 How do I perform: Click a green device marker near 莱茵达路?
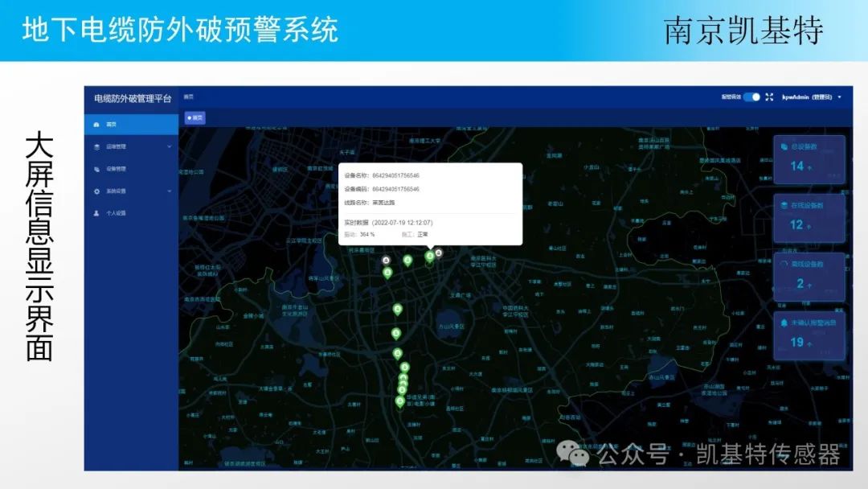(408, 261)
